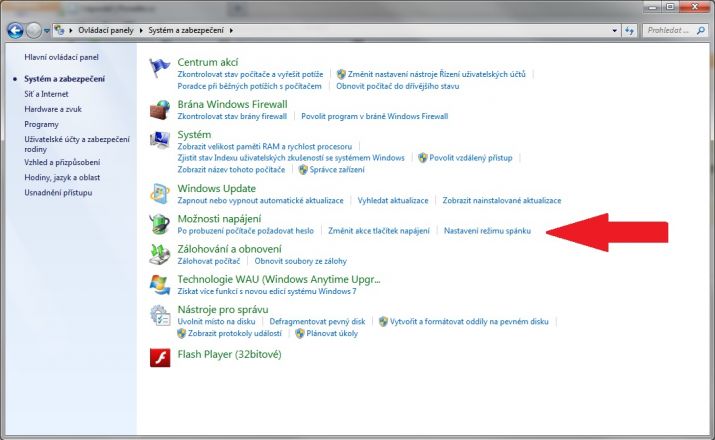Image resolution: width=715 pixels, height=440 pixels.
Task: Go back with the blue arrow button
Action: point(15,31)
